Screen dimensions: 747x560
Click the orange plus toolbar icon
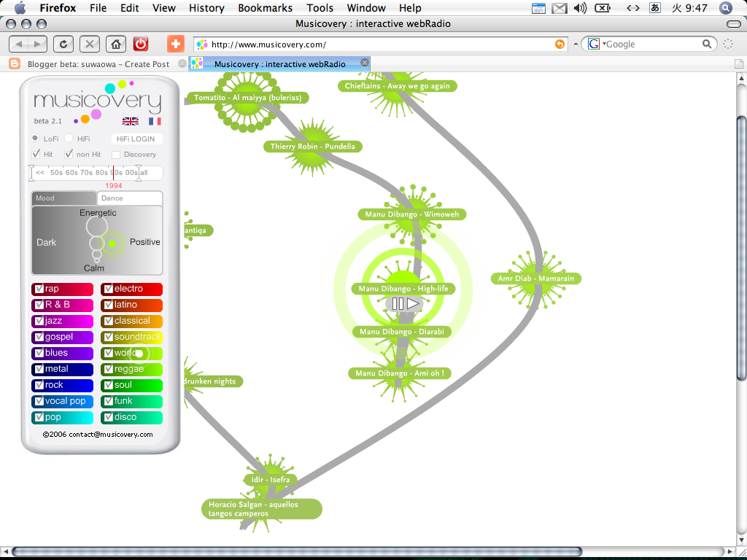[x=175, y=44]
